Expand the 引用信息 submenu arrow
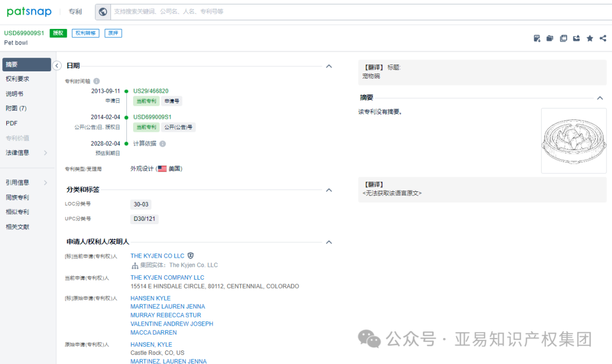 tap(46, 182)
